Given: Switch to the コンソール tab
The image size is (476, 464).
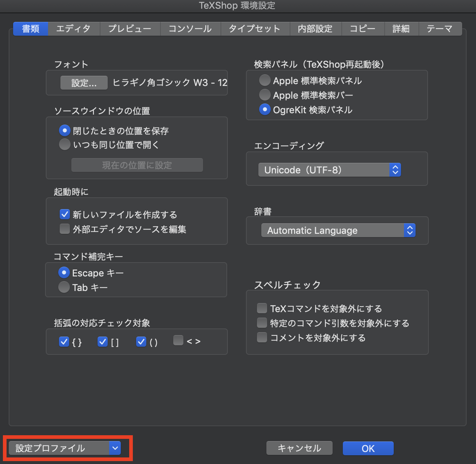Looking at the screenshot, I should (190, 29).
